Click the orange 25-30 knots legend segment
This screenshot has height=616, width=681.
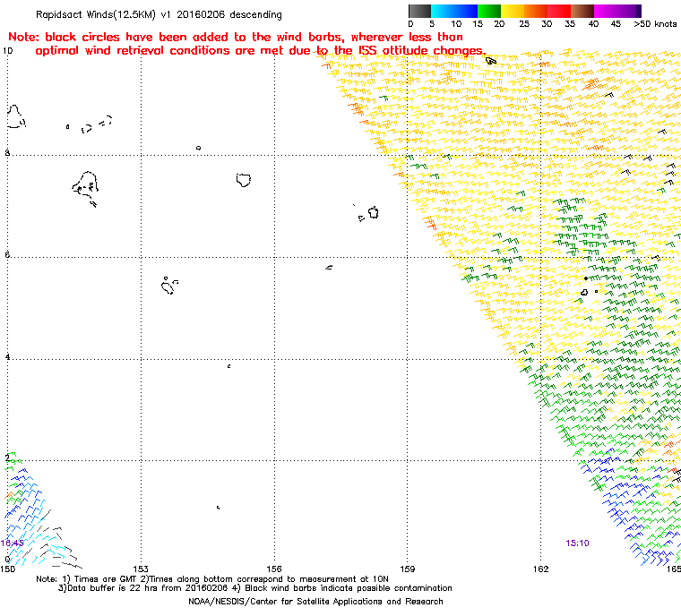coord(536,11)
